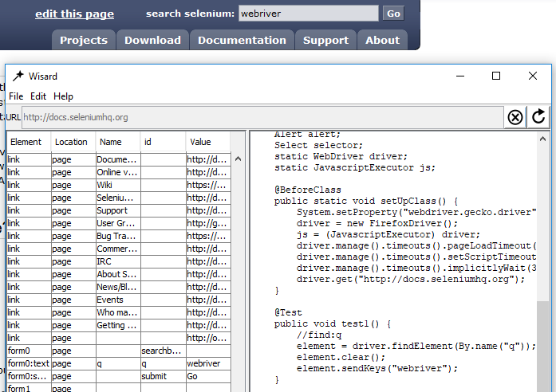Switch to the Download tab on Selenium page

tap(152, 40)
